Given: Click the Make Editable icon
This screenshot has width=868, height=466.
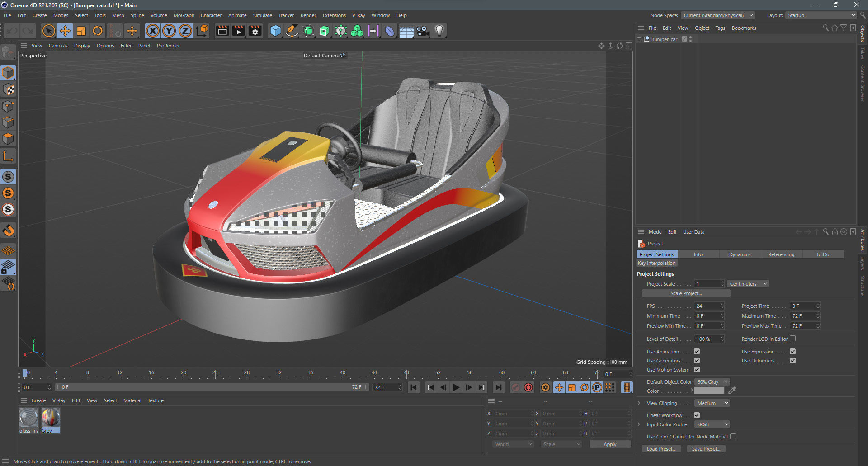Looking at the screenshot, I should [8, 52].
